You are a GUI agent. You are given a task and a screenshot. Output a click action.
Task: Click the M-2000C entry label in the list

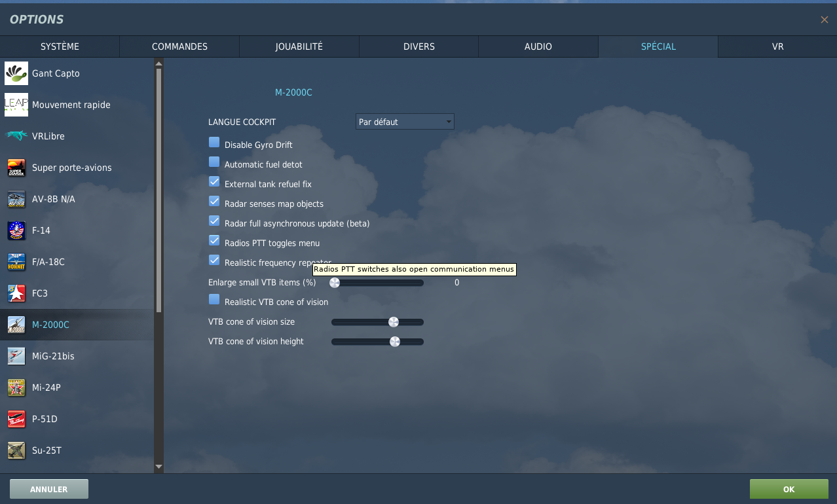point(50,325)
